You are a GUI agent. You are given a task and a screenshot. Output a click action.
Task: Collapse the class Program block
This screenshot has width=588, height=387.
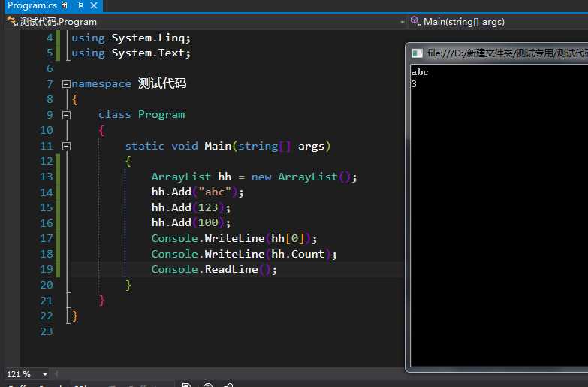66,115
